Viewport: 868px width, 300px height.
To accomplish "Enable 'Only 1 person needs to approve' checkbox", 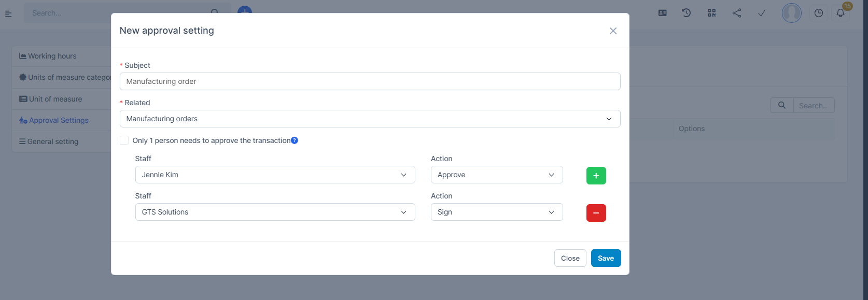I will (124, 140).
